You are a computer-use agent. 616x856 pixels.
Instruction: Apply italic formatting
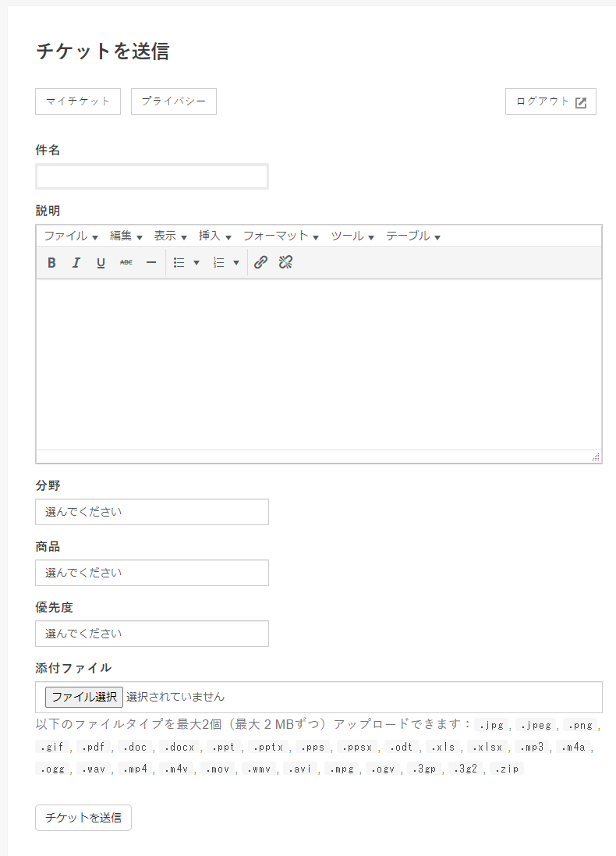pos(76,263)
